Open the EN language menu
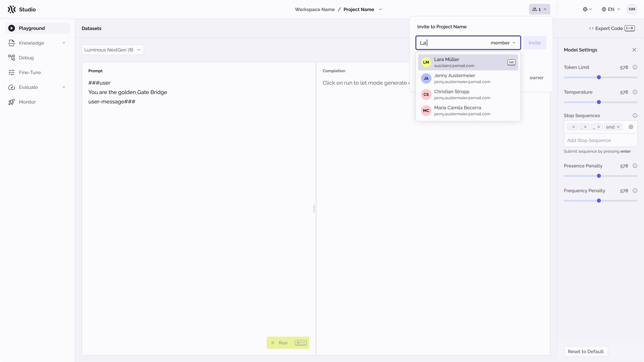 610,9
